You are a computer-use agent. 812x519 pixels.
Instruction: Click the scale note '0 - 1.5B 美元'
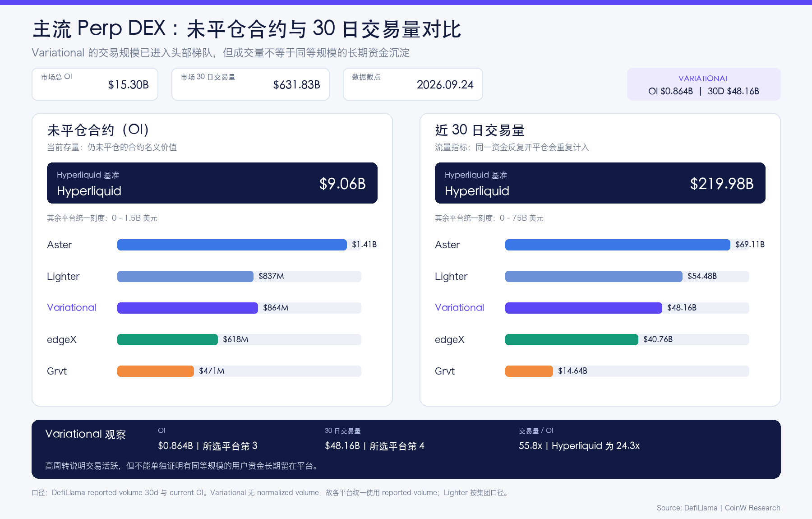pyautogui.click(x=134, y=218)
